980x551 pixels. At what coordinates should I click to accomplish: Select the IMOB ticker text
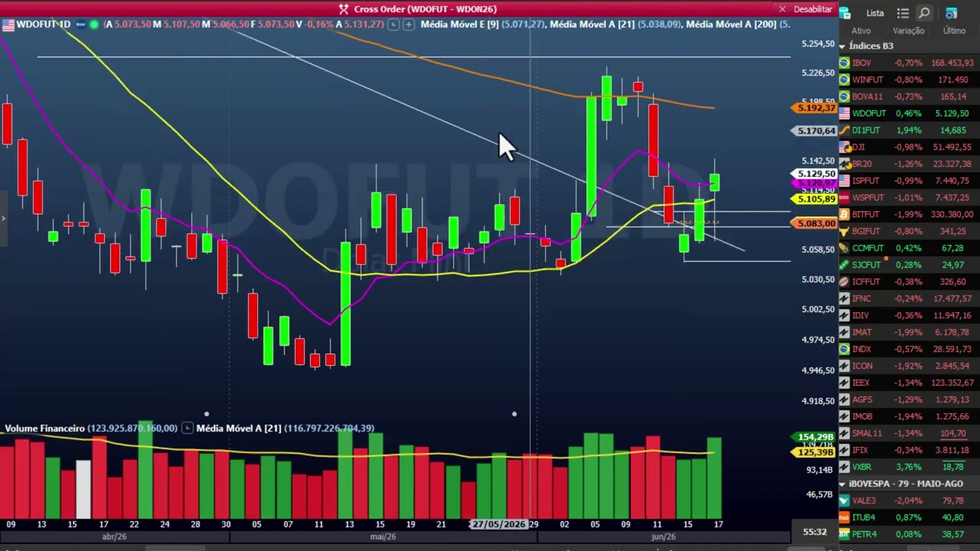(862, 416)
